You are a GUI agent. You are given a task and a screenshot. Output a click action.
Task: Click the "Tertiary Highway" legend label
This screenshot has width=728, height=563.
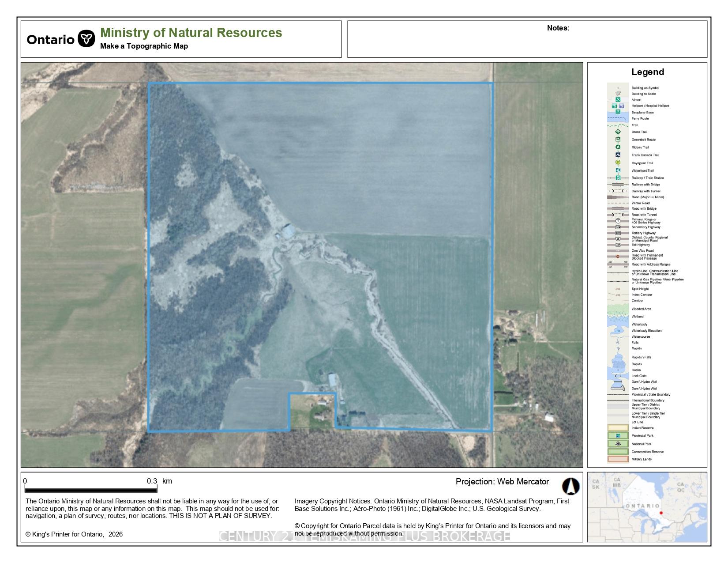643,233
